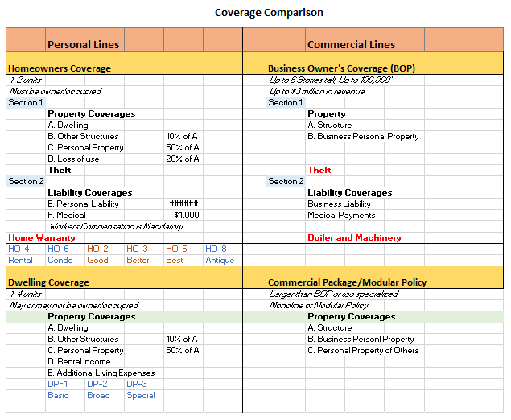Click the Business Owner's Coverage (BOP) heading
The width and height of the screenshot is (511, 420).
point(341,68)
